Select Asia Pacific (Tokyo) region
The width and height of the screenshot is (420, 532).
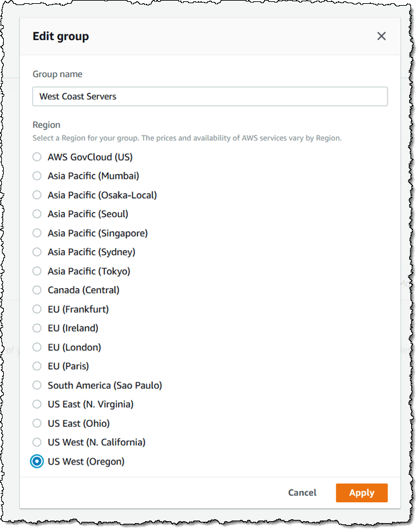click(x=36, y=271)
